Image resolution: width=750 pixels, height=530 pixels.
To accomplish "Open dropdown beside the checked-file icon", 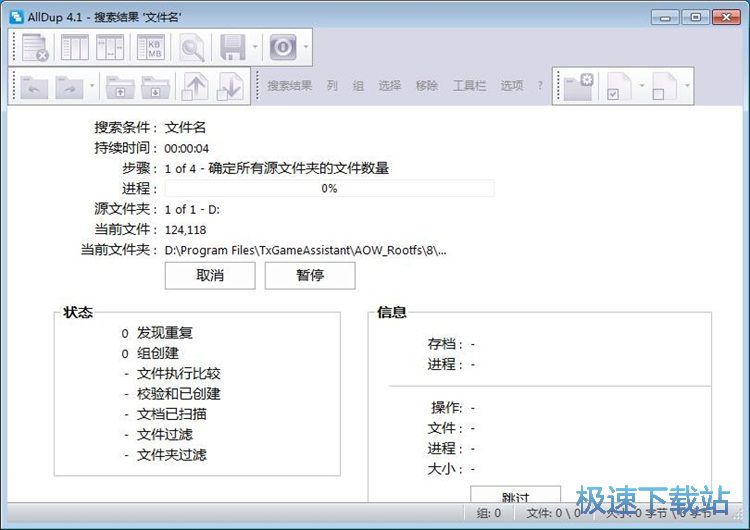I will coord(641,86).
